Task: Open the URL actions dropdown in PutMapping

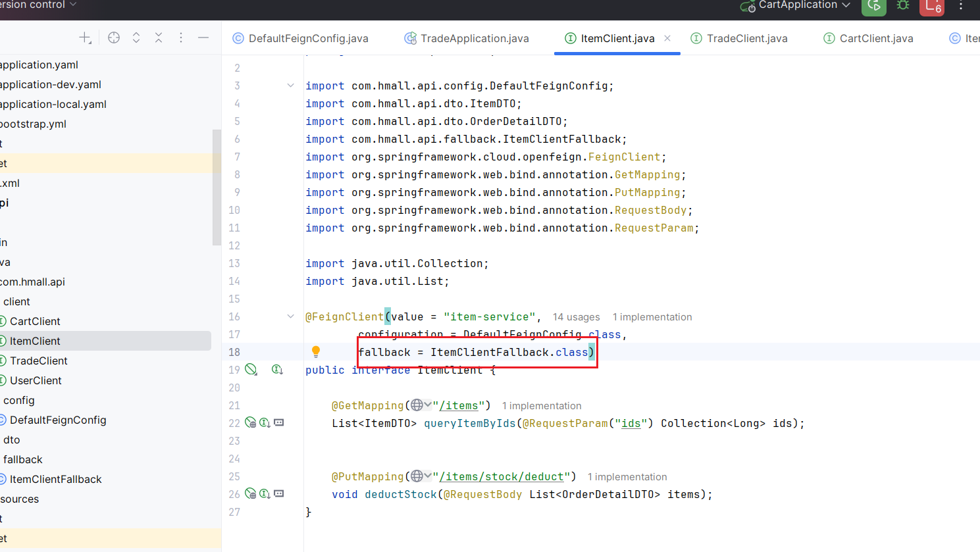Action: click(428, 476)
